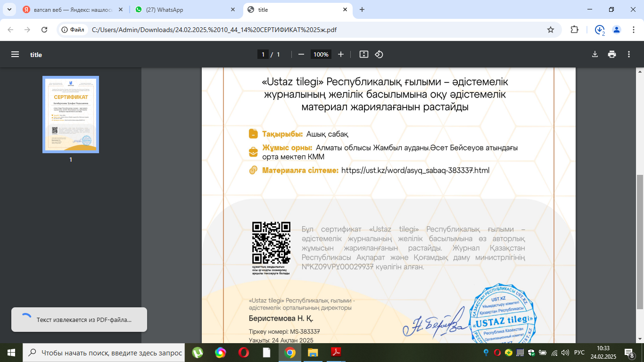Open PDF viewer more actions menu
The width and height of the screenshot is (644, 362).
629,54
